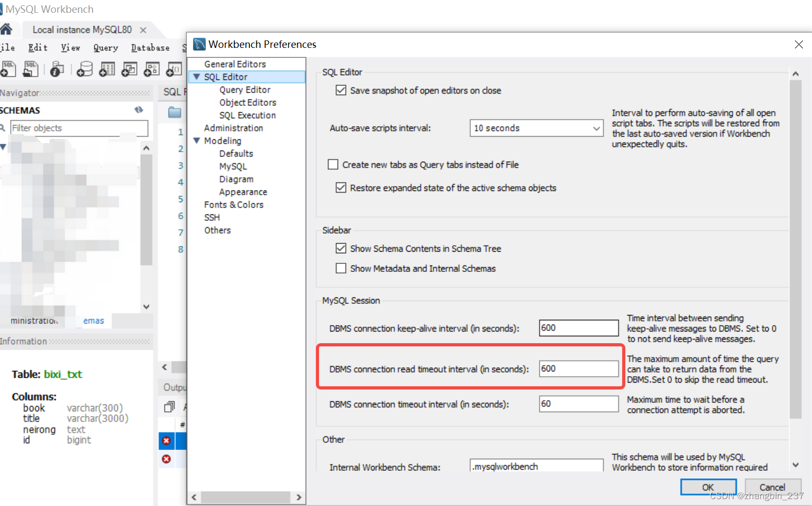
Task: Cancel the Preferences dialog
Action: (x=772, y=487)
